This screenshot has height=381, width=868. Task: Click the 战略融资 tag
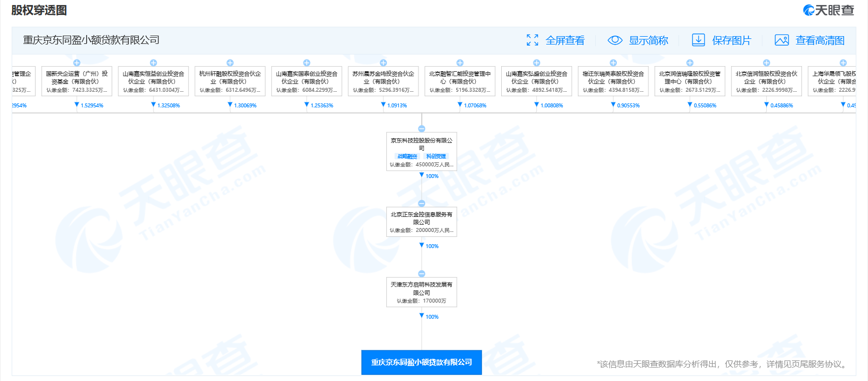(x=406, y=157)
